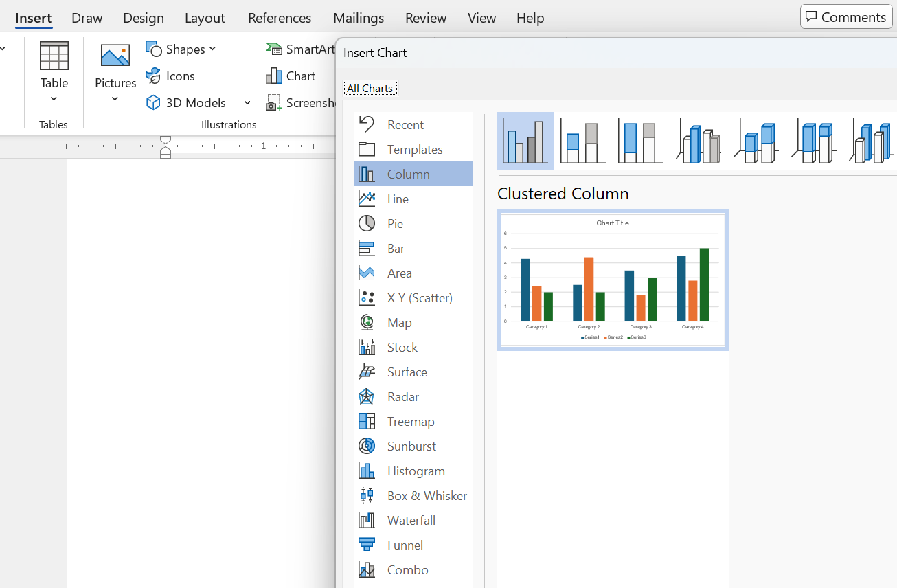Image resolution: width=897 pixels, height=588 pixels.
Task: Click the first line indent marker on ruler
Action: (x=166, y=140)
